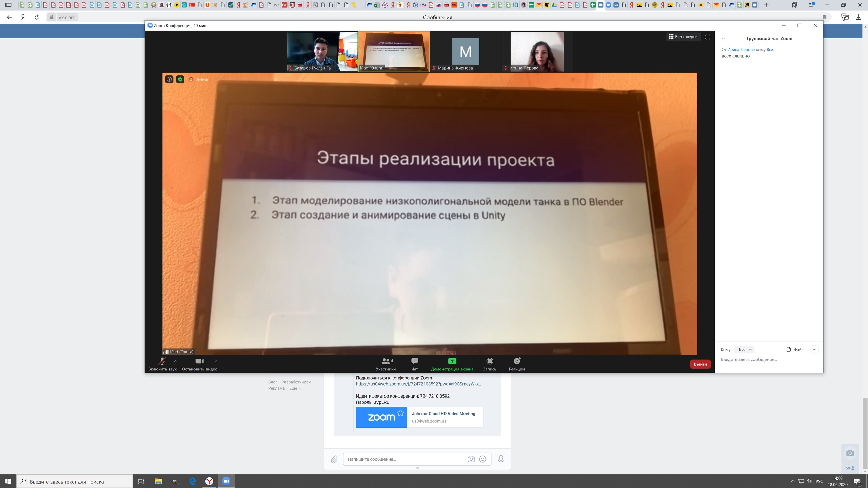Viewport: 868px width, 488px height.
Task: Open browser menu hamburger icon
Action: pyautogui.click(x=811, y=5)
